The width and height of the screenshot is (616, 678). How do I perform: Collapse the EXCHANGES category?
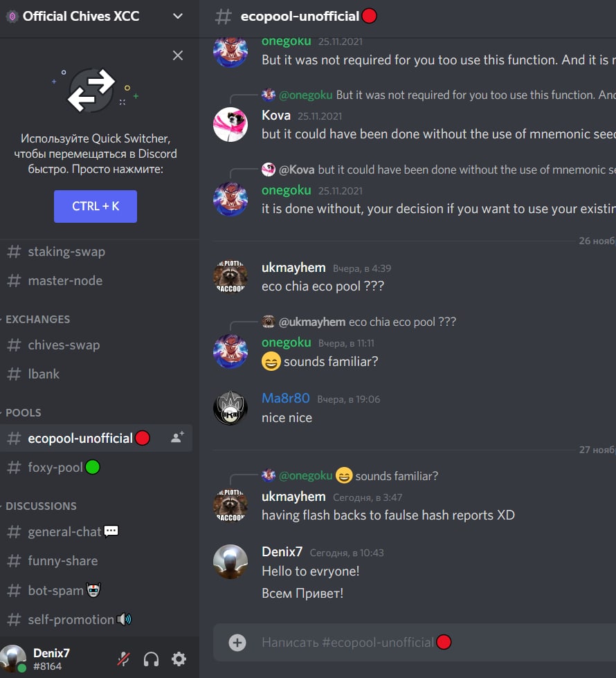37,319
